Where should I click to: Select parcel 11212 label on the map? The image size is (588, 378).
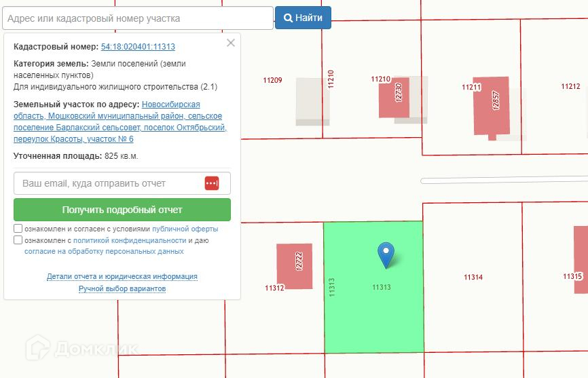[570, 87]
